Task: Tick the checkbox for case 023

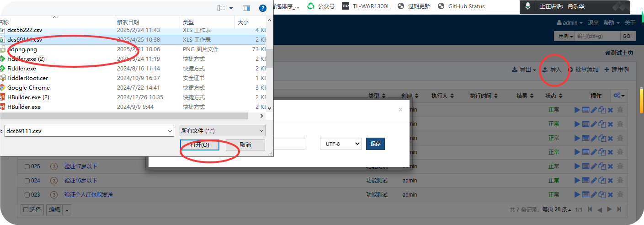Action: click(27, 195)
